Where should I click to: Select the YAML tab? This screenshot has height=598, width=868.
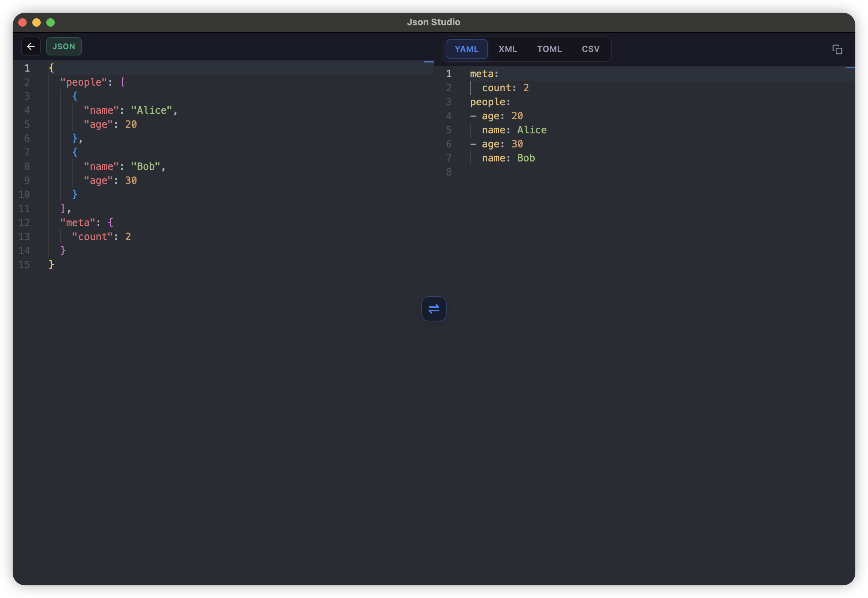coord(466,49)
